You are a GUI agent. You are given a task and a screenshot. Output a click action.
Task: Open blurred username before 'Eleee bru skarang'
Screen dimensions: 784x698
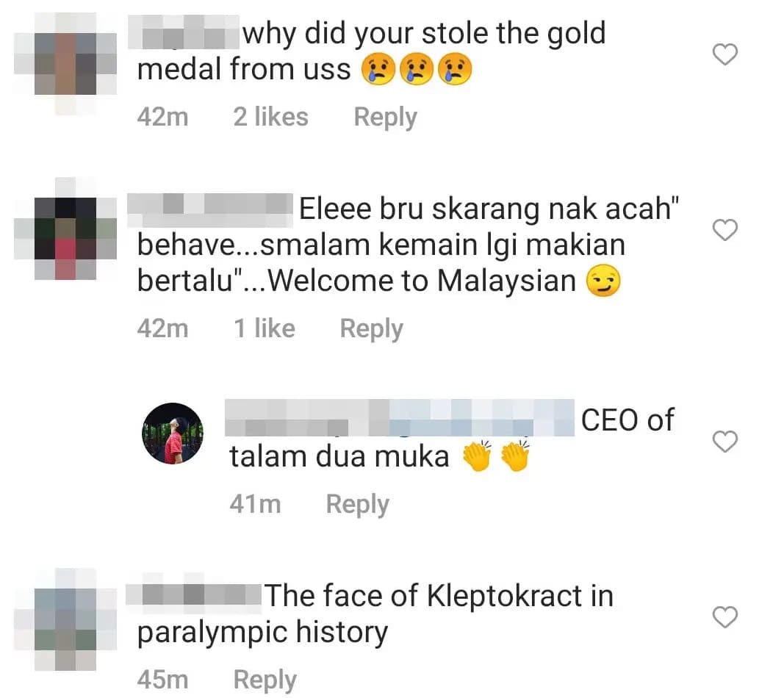coord(210,209)
